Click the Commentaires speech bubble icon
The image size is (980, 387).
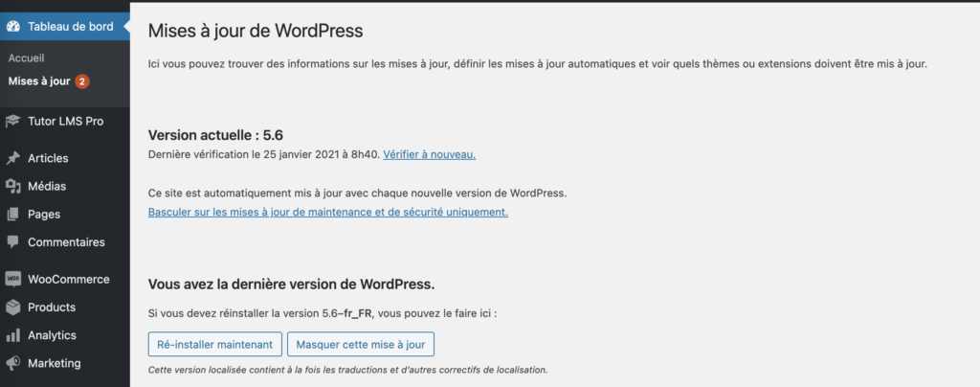pyautogui.click(x=13, y=242)
